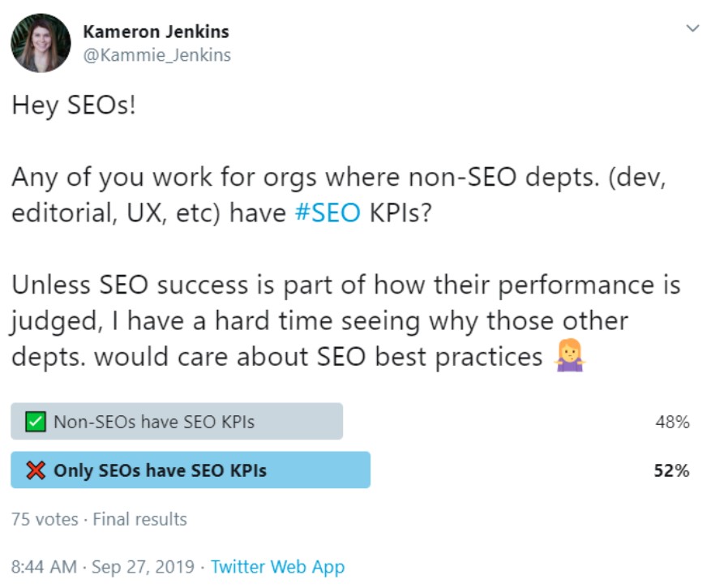Select the 'Non-SEOs have SEO KPIs' poll bar

177,422
